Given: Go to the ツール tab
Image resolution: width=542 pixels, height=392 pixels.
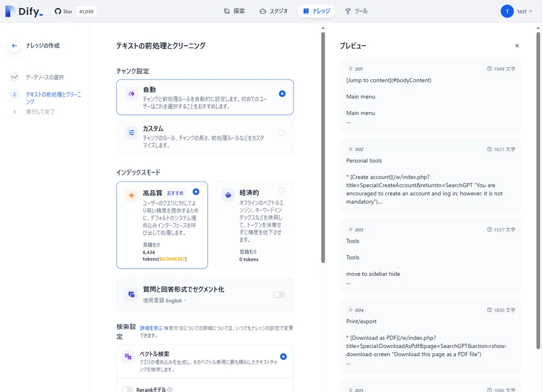Looking at the screenshot, I should coord(356,11).
